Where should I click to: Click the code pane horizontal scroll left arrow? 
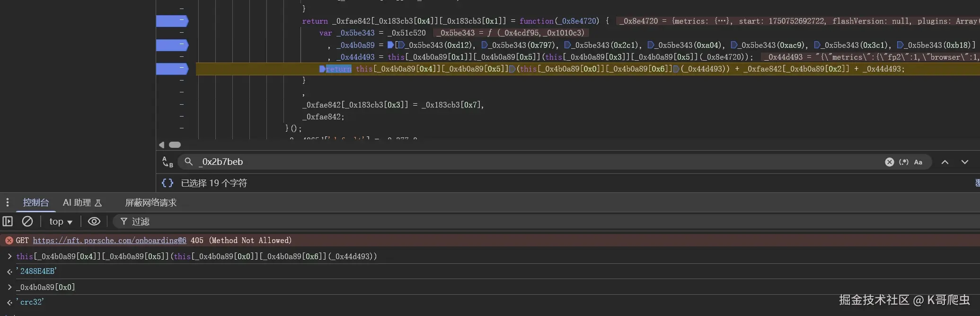click(x=162, y=145)
